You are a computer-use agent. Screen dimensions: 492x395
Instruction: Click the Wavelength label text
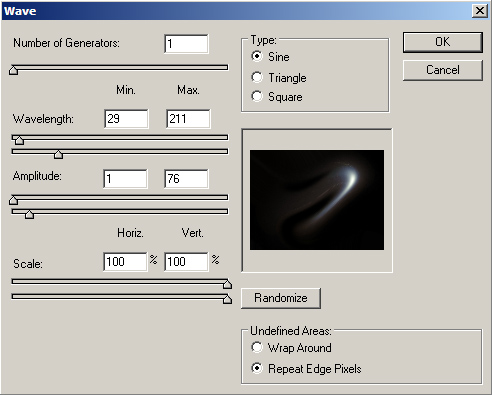(43, 119)
